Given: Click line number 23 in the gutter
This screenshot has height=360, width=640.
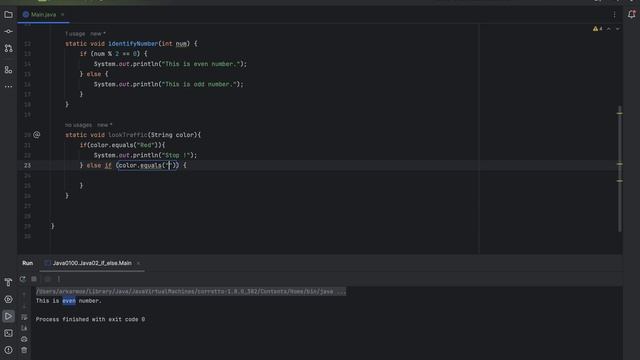Looking at the screenshot, I should click(27, 165).
